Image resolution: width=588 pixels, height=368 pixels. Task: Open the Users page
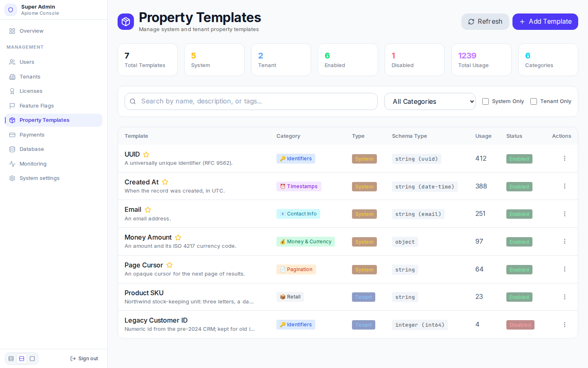pos(54,62)
